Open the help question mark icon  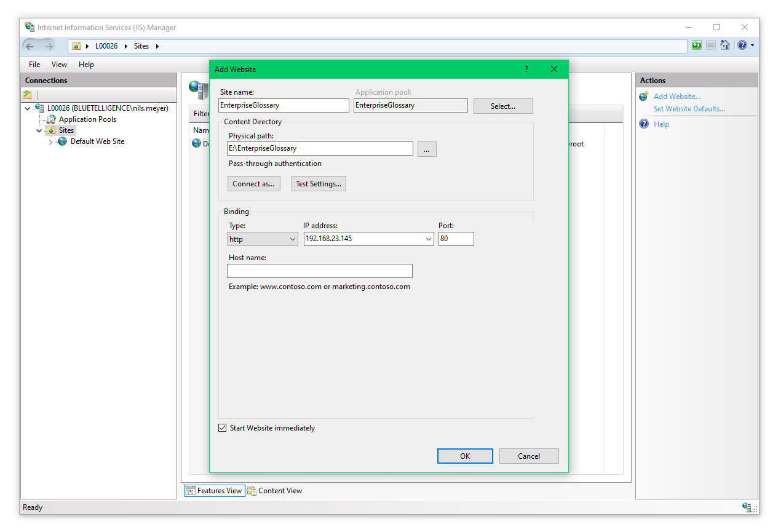click(742, 45)
